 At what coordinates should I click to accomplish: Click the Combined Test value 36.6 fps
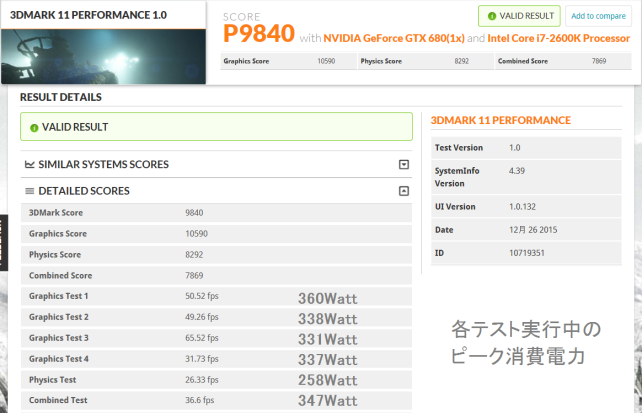point(199,400)
